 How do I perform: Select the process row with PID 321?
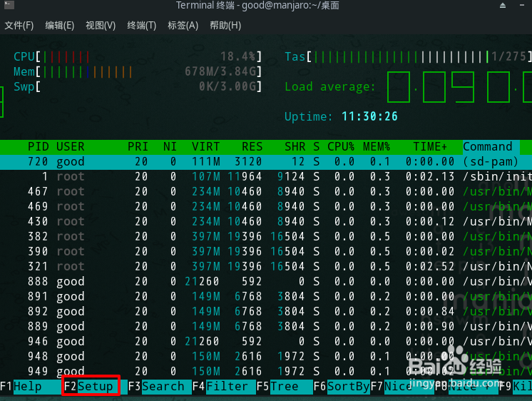click(x=266, y=266)
